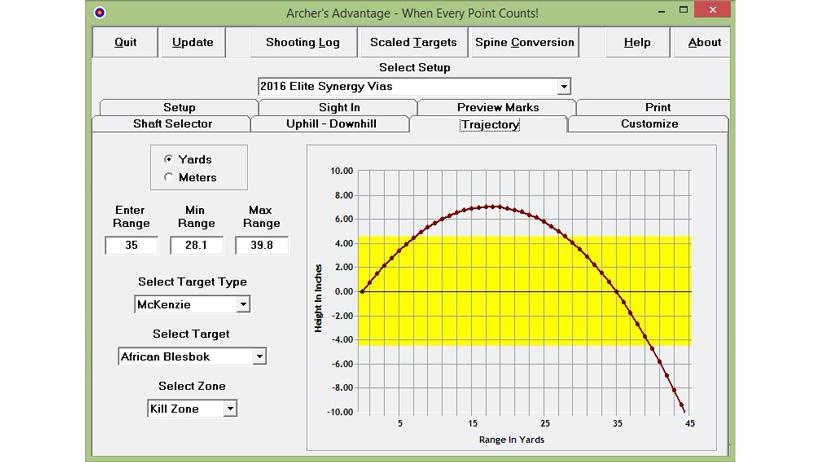
Task: Click the Enter Range field showing 35
Action: pyautogui.click(x=131, y=245)
